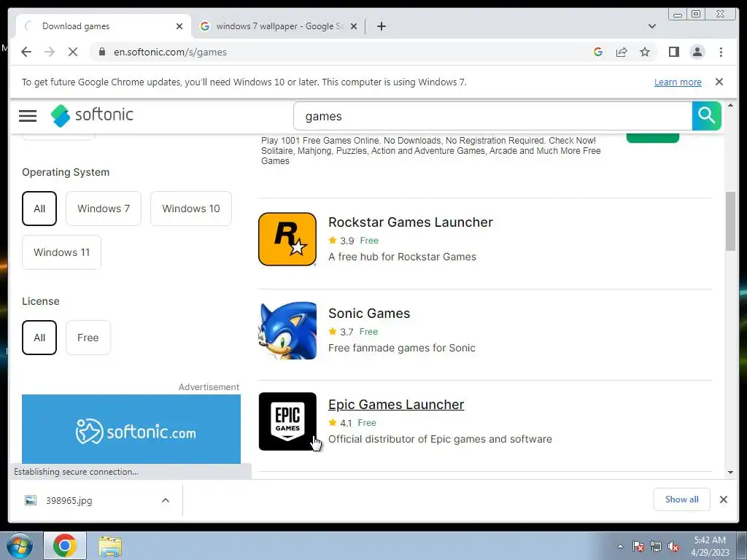Click the Google icon in address bar
This screenshot has width=747, height=560.
598,52
